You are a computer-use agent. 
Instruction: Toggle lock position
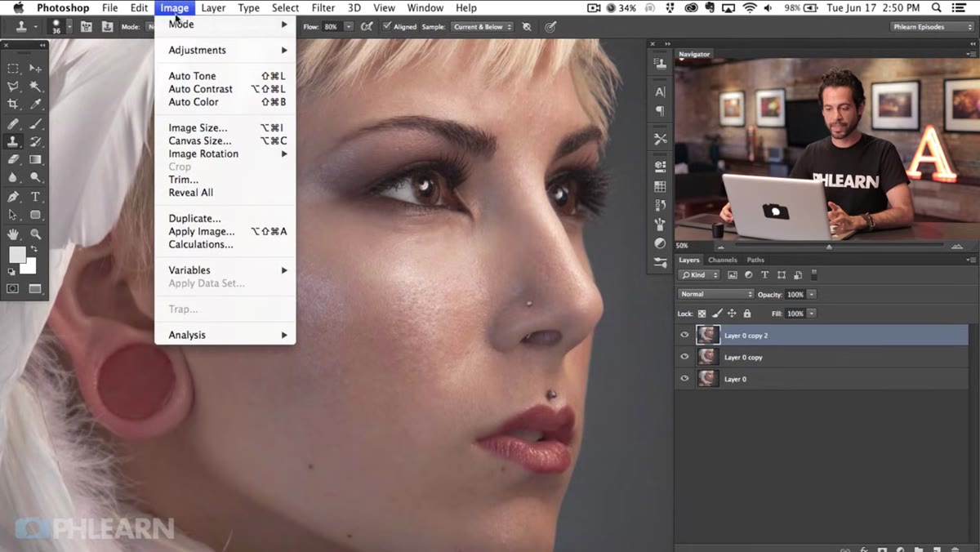coord(732,314)
